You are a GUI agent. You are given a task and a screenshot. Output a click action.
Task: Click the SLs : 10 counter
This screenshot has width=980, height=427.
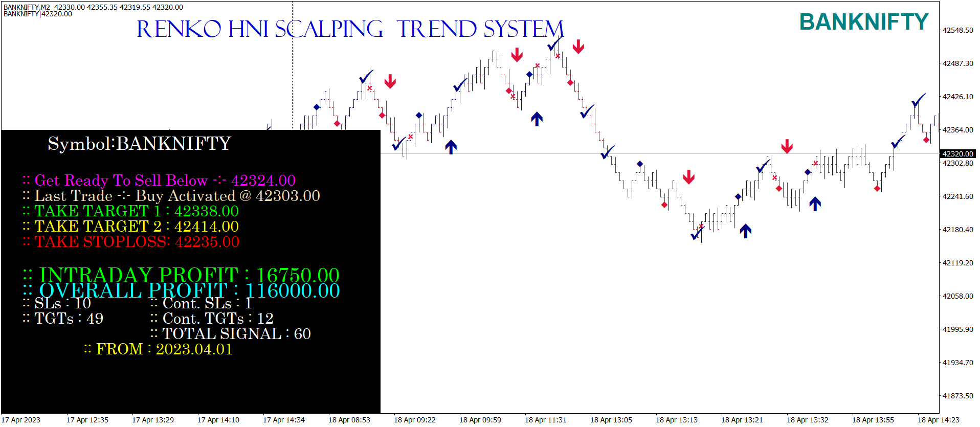pos(57,303)
